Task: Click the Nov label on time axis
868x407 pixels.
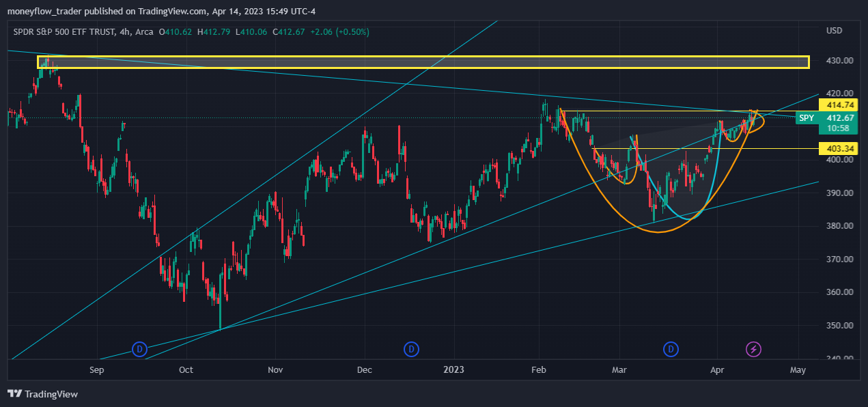Action: 275,370
